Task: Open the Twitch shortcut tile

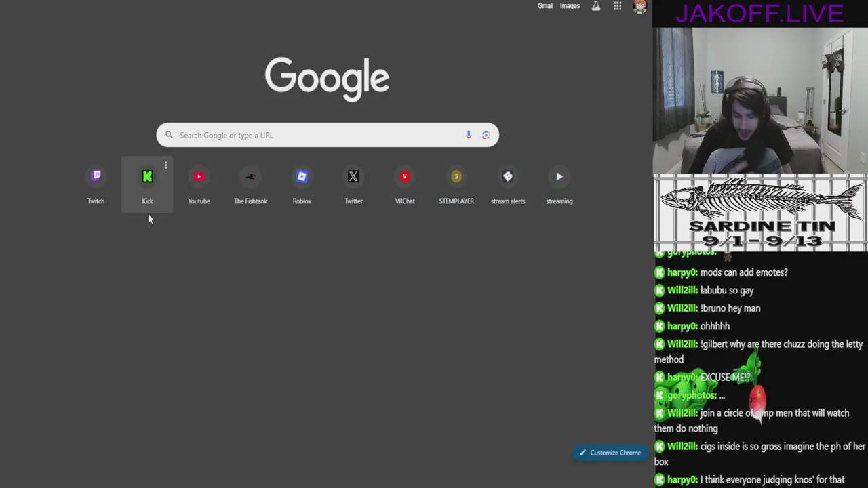Action: (x=96, y=184)
